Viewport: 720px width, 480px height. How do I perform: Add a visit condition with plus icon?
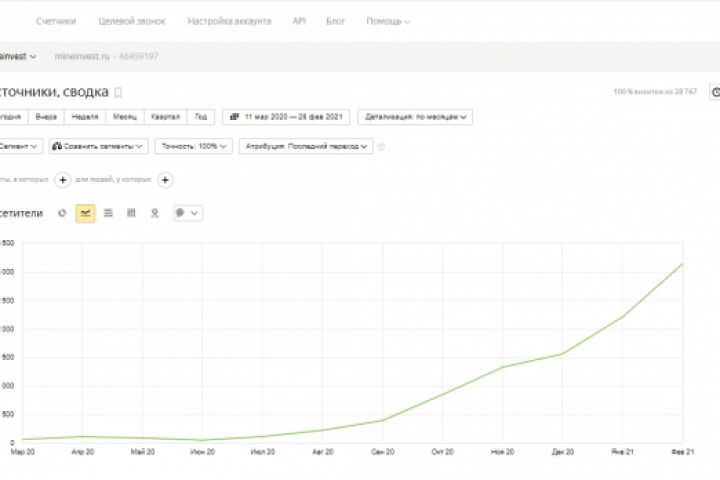[x=62, y=180]
